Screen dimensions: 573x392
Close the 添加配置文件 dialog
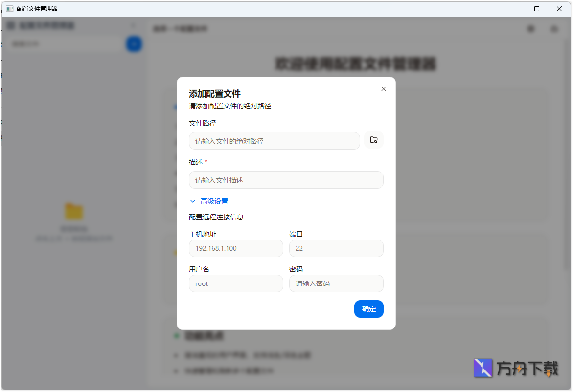[383, 89]
